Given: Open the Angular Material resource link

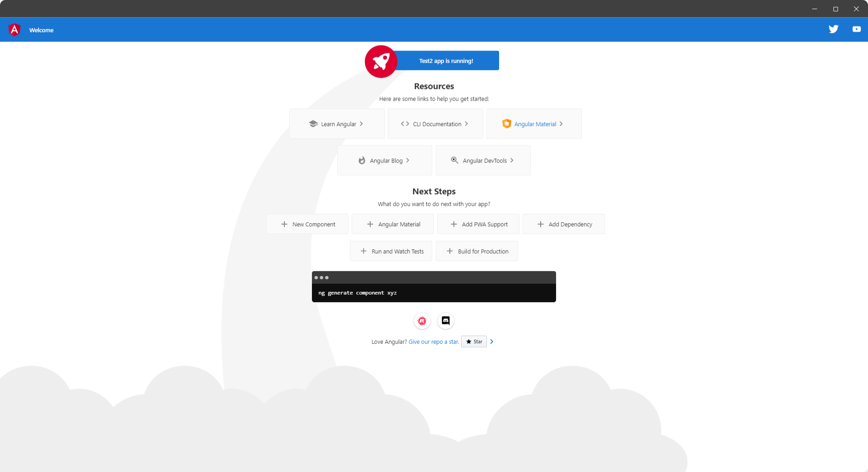Looking at the screenshot, I should (x=534, y=124).
